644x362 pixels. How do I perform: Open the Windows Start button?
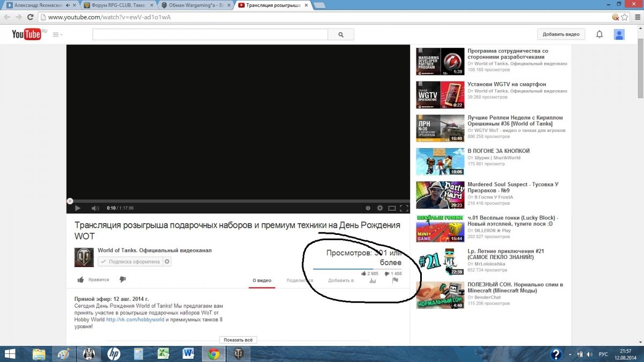click(10, 354)
